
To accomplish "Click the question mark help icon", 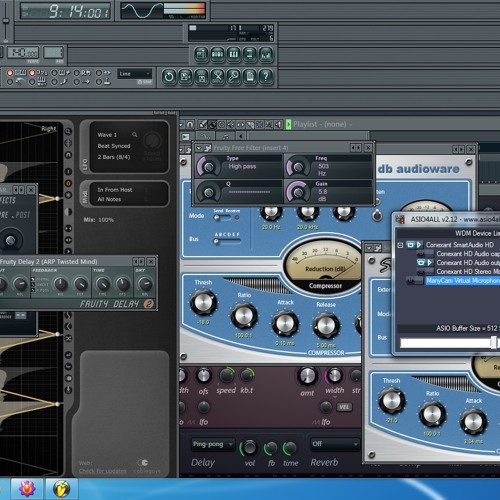I will tap(266, 77).
